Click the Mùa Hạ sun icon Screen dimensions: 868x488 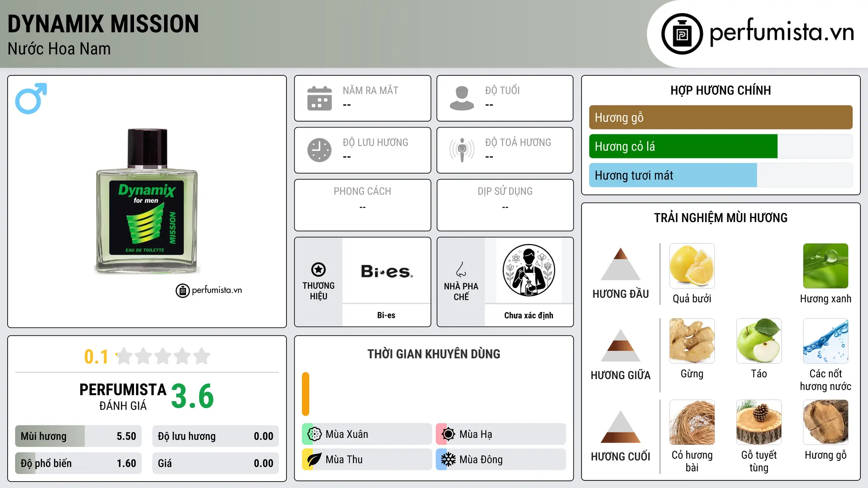[x=448, y=434]
